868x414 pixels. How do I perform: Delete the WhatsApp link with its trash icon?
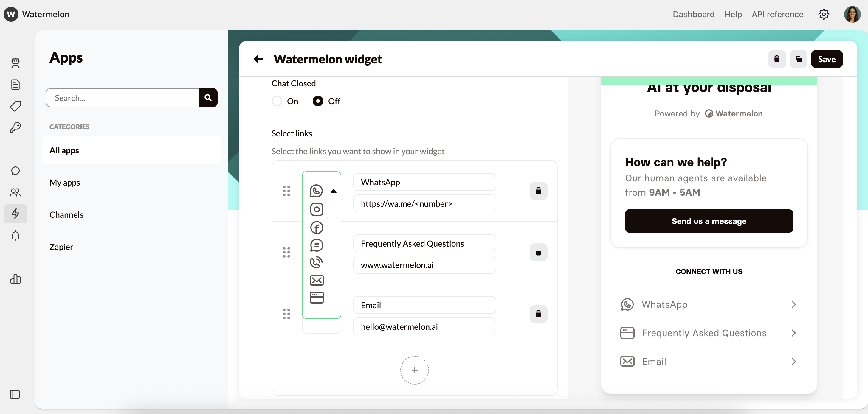point(538,191)
